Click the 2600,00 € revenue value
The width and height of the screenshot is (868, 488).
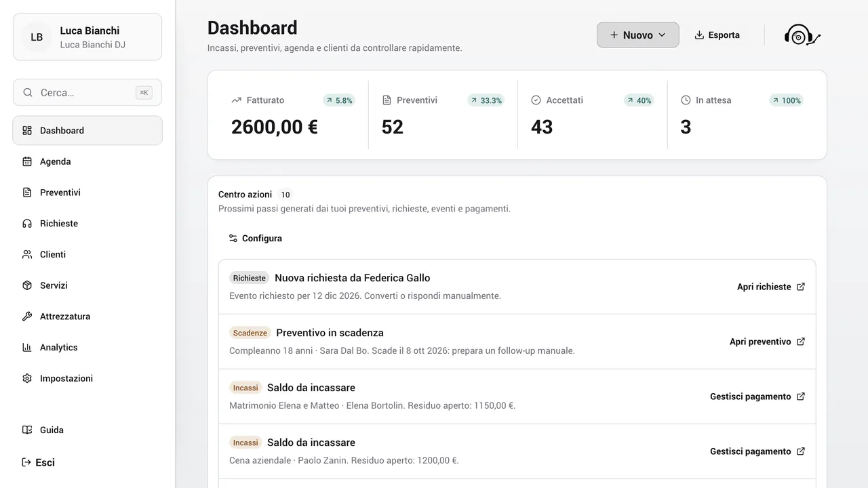coord(275,127)
